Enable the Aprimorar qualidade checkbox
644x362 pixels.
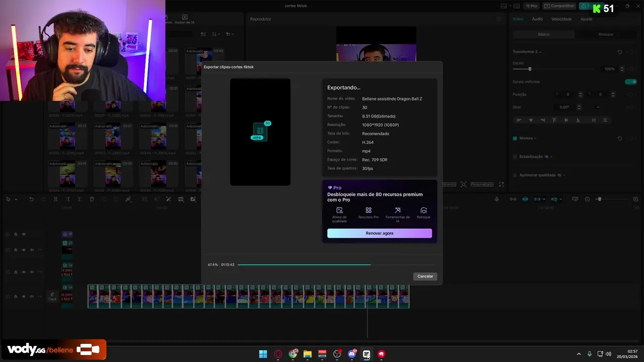point(515,175)
